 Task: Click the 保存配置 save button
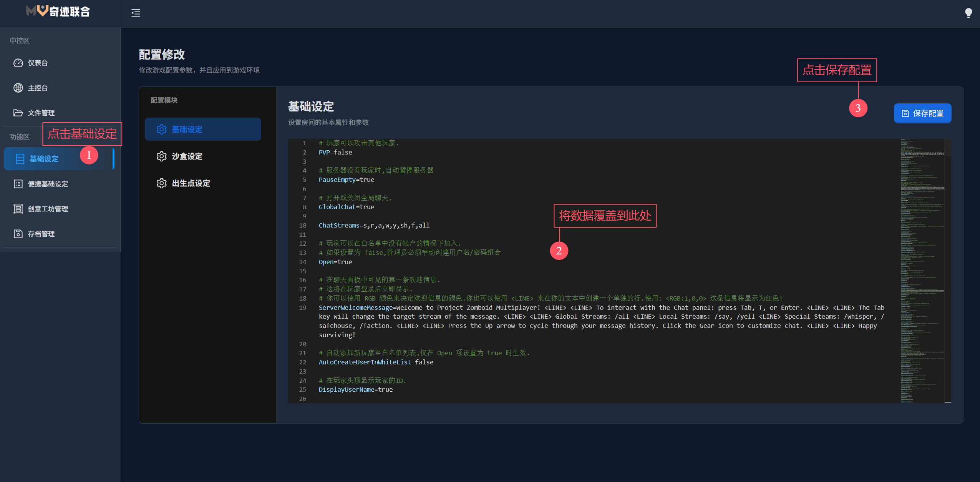(x=922, y=113)
